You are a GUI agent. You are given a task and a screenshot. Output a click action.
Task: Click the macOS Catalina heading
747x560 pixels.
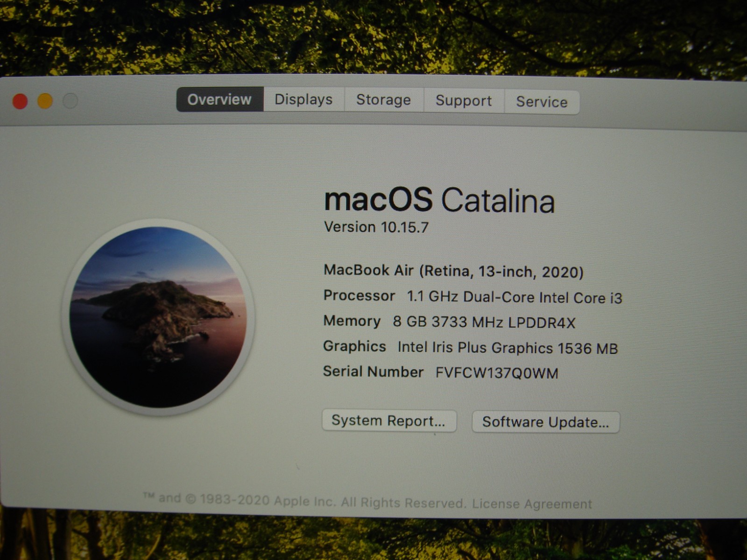[439, 200]
